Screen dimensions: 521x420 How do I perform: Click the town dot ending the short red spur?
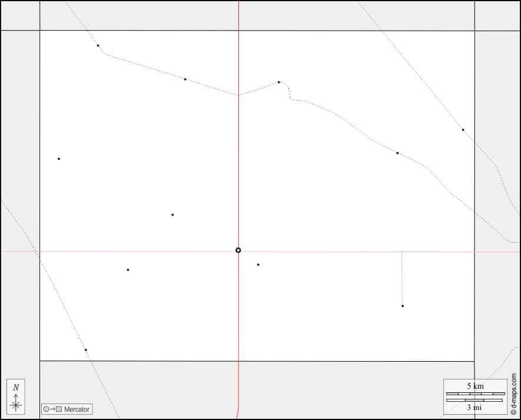403,306
